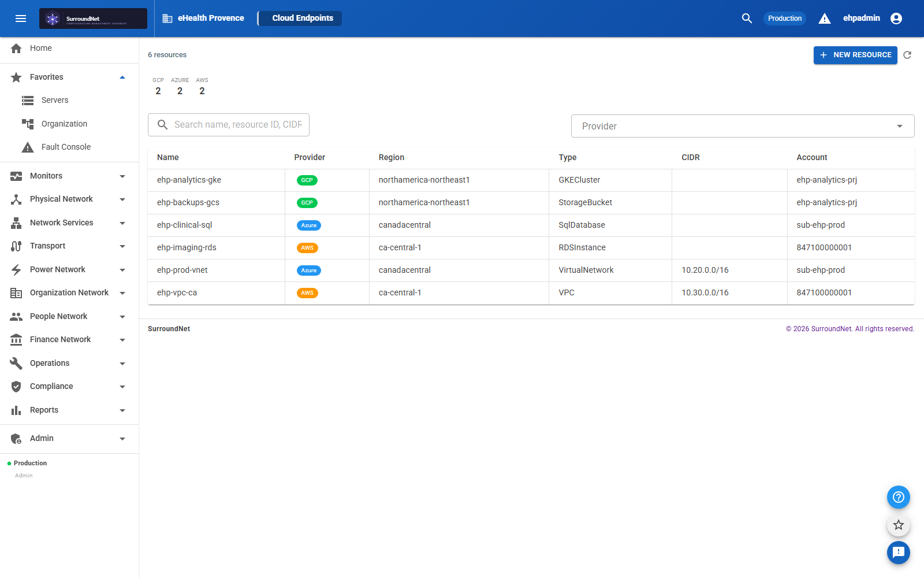Click the Azure badge for ehp-prod-vnet

tap(309, 271)
